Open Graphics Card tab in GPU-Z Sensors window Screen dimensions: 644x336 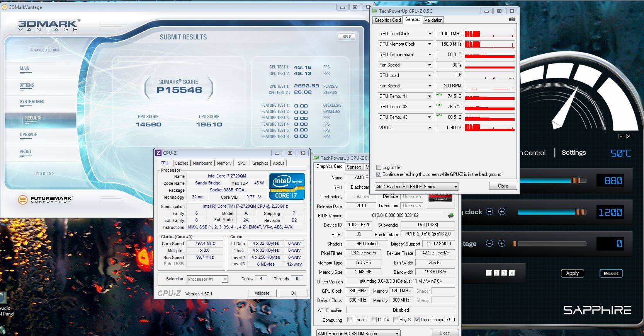[x=387, y=20]
